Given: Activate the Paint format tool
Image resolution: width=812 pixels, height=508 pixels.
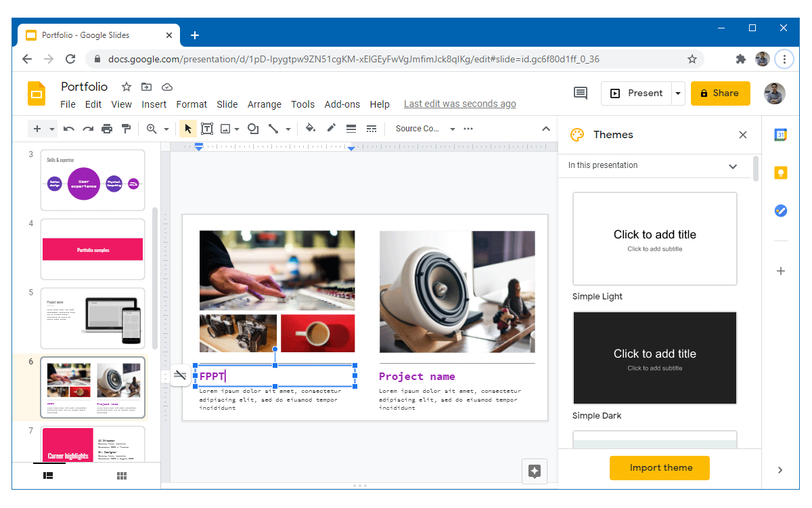Looking at the screenshot, I should click(126, 128).
